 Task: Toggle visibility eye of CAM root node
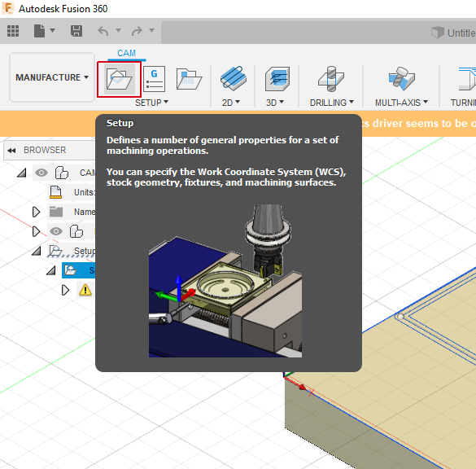(41, 173)
